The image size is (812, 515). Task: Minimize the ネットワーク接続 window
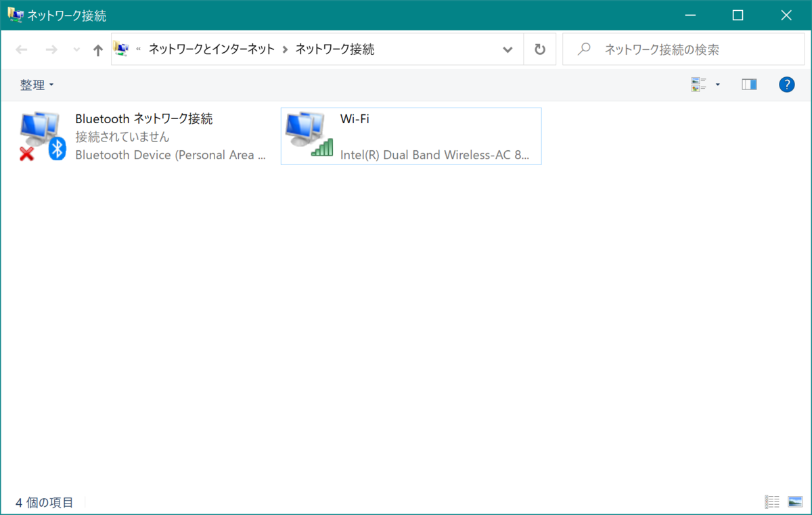[x=690, y=15]
